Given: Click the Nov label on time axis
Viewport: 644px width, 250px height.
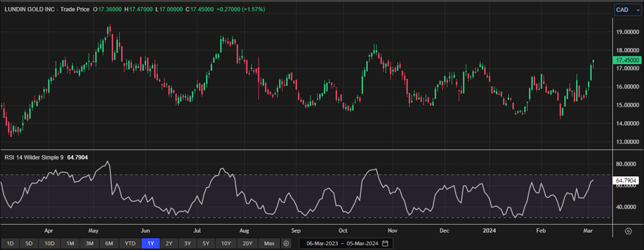Looking at the screenshot, I should click(393, 230).
